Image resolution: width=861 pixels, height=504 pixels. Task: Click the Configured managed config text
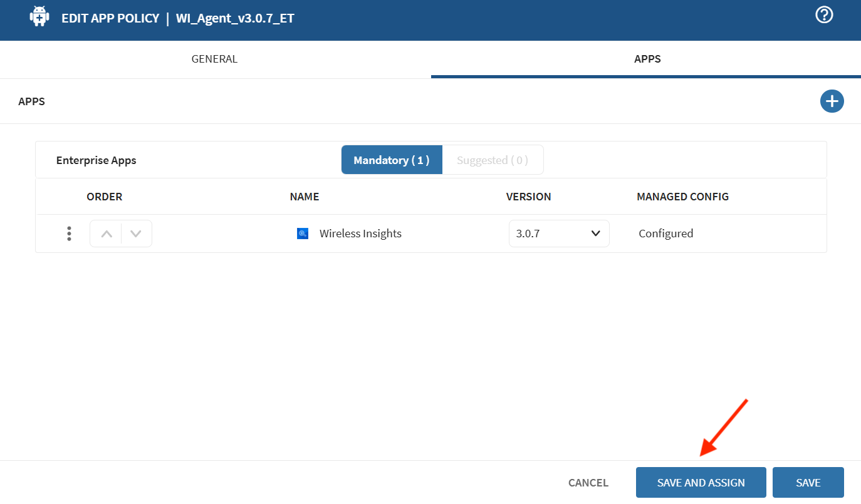pyautogui.click(x=666, y=234)
